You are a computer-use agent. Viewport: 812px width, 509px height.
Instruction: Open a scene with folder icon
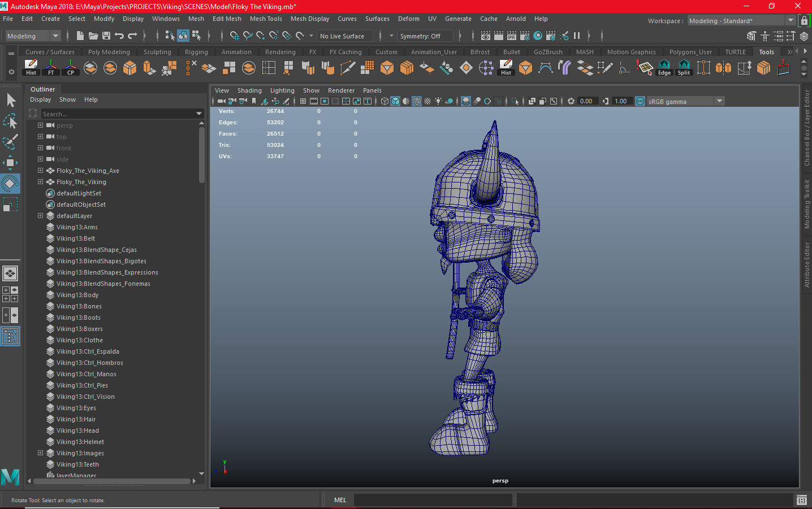[93, 36]
